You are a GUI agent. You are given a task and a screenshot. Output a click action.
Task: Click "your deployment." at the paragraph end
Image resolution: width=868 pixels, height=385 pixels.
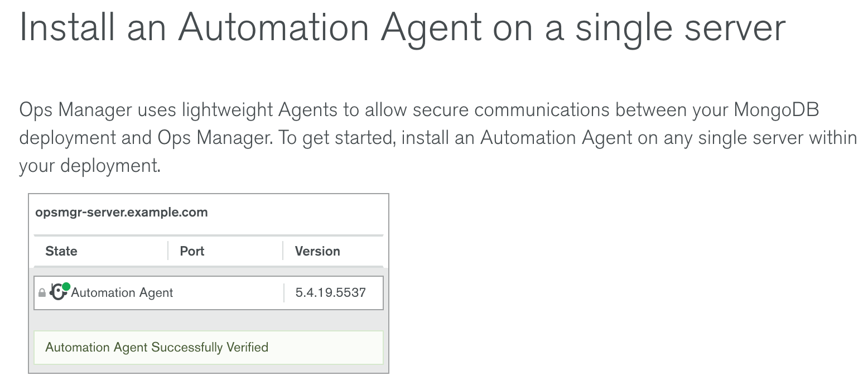(89, 166)
